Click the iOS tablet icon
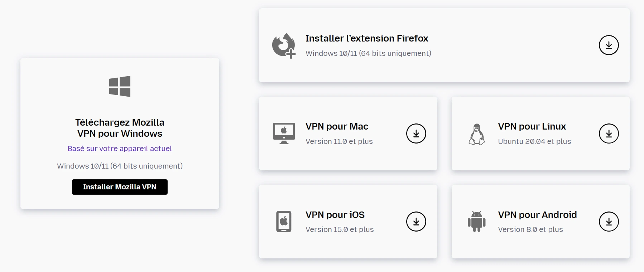This screenshot has width=644, height=272. click(x=284, y=222)
